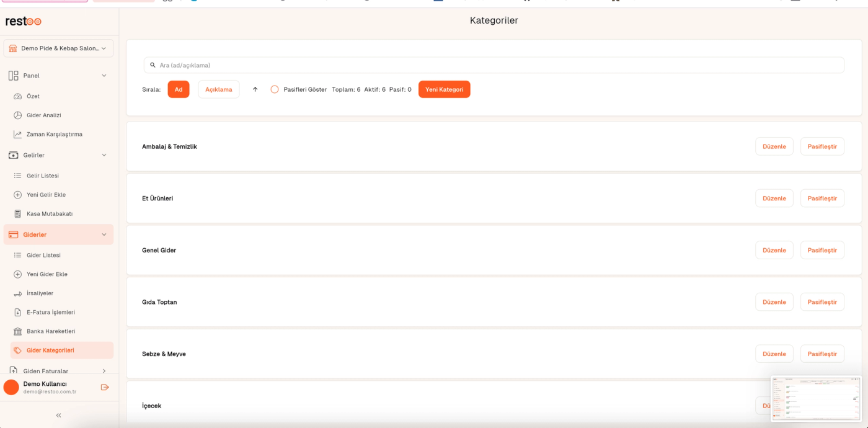The height and width of the screenshot is (428, 868).
Task: Click the Özet gauge icon
Action: pos(17,96)
